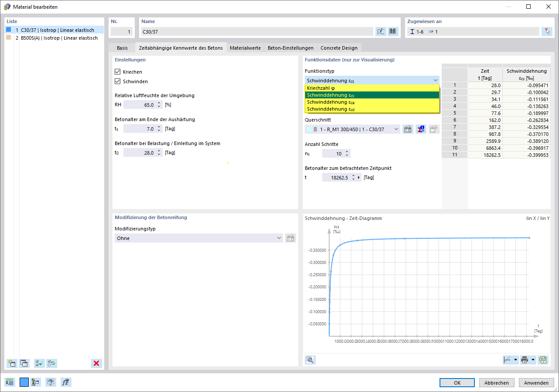559x392 pixels.
Task: Print the Schwinddehnung diagram
Action: click(x=525, y=360)
